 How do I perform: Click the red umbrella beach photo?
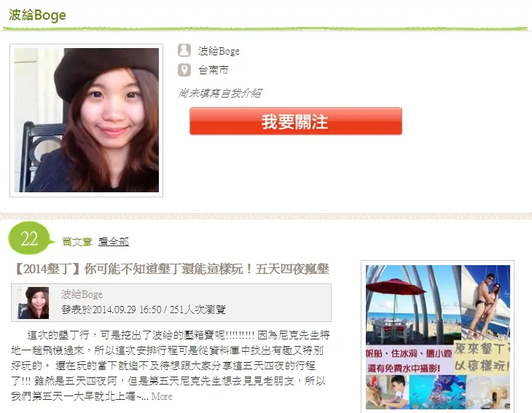(413, 304)
